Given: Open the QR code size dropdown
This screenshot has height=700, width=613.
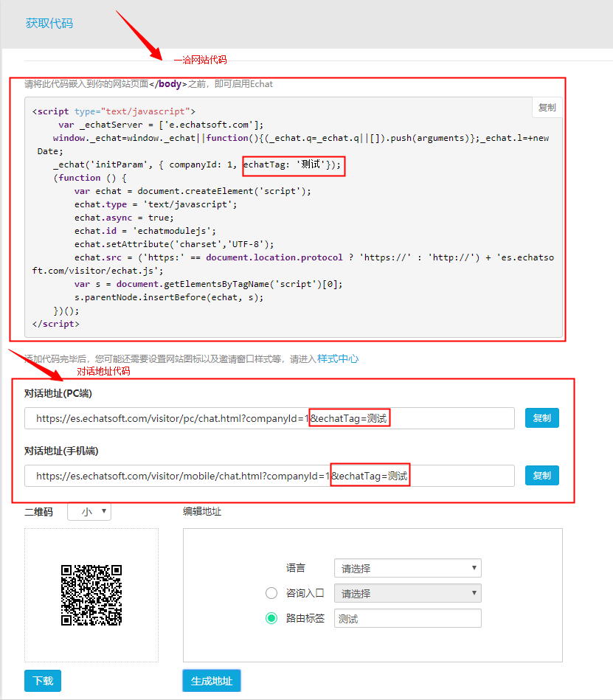Looking at the screenshot, I should [89, 511].
